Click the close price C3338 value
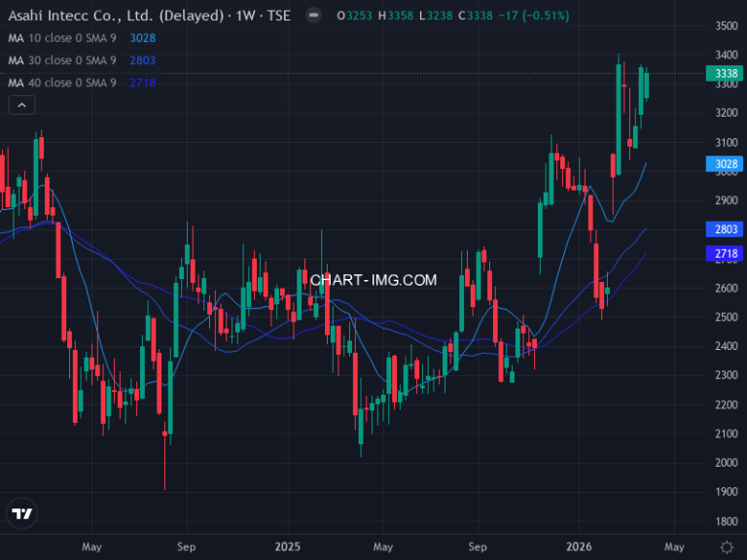 click(x=476, y=16)
